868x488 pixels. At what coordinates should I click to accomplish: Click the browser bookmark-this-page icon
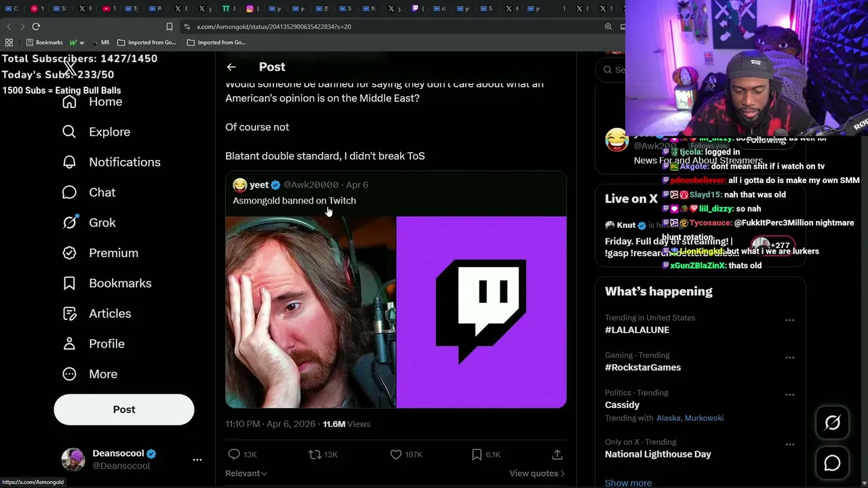click(170, 26)
